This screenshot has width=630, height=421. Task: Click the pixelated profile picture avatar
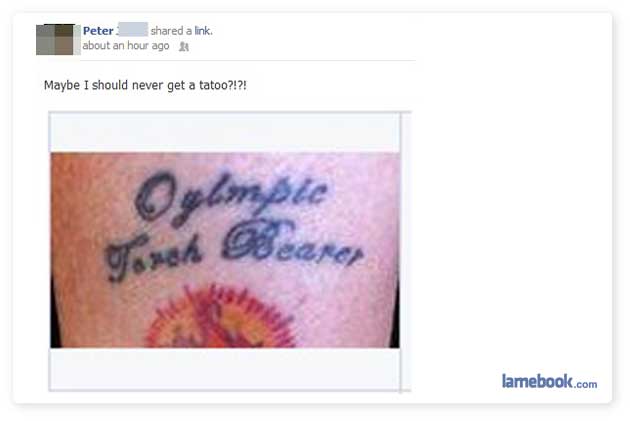click(58, 39)
